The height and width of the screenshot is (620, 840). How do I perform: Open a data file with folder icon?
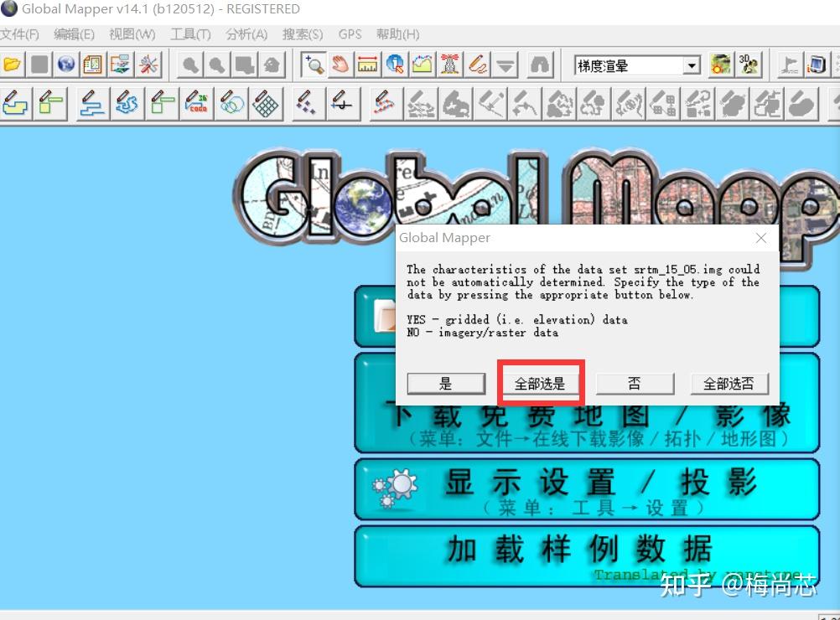pyautogui.click(x=14, y=65)
